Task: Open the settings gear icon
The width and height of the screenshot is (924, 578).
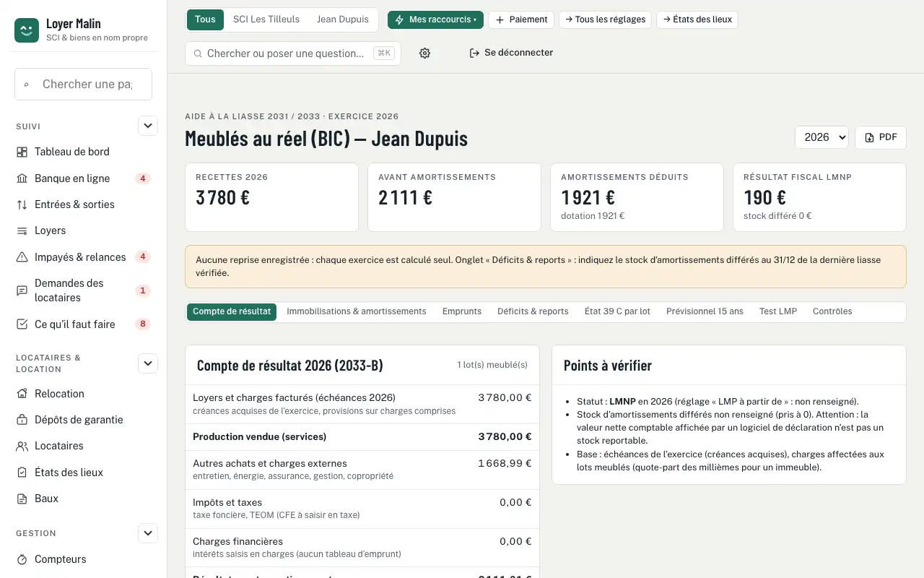Action: click(424, 53)
